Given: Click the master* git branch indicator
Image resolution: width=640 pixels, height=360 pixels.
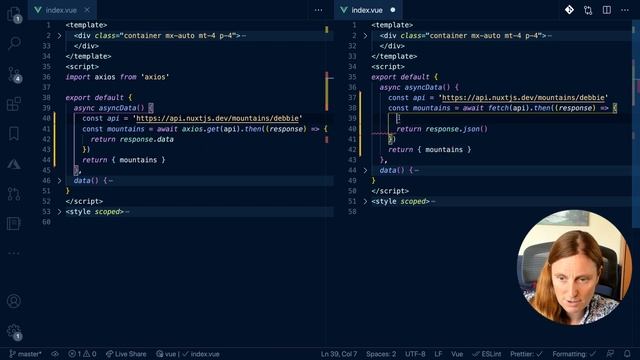Looking at the screenshot, I should [x=25, y=354].
